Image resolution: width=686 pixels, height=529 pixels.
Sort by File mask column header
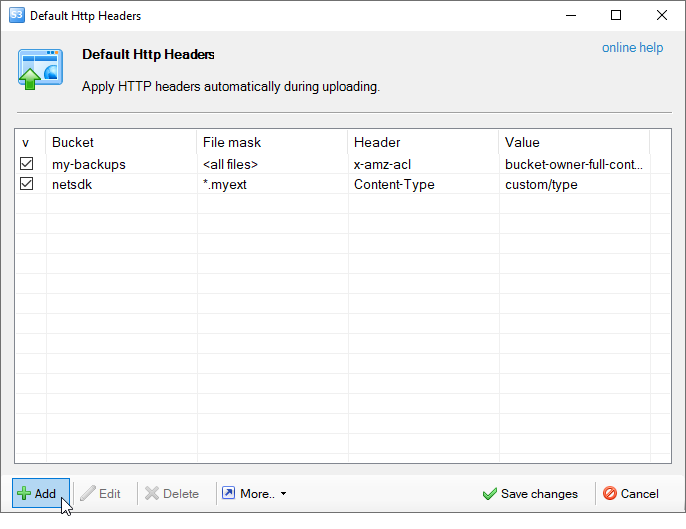point(272,142)
